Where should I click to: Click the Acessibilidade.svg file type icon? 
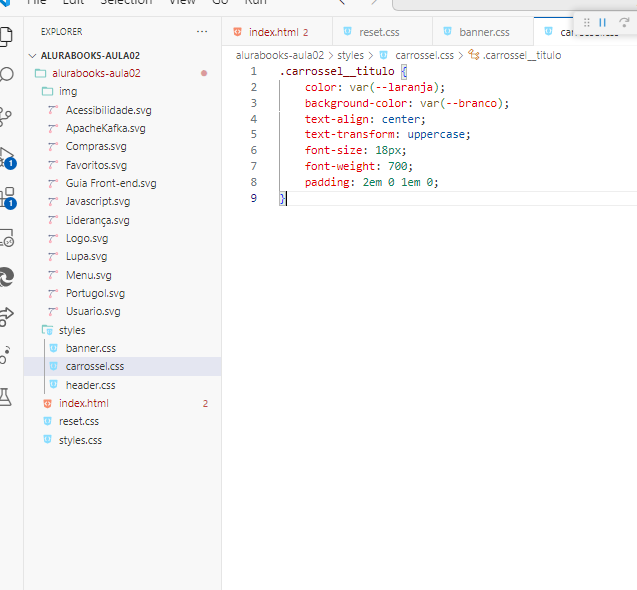(x=53, y=110)
